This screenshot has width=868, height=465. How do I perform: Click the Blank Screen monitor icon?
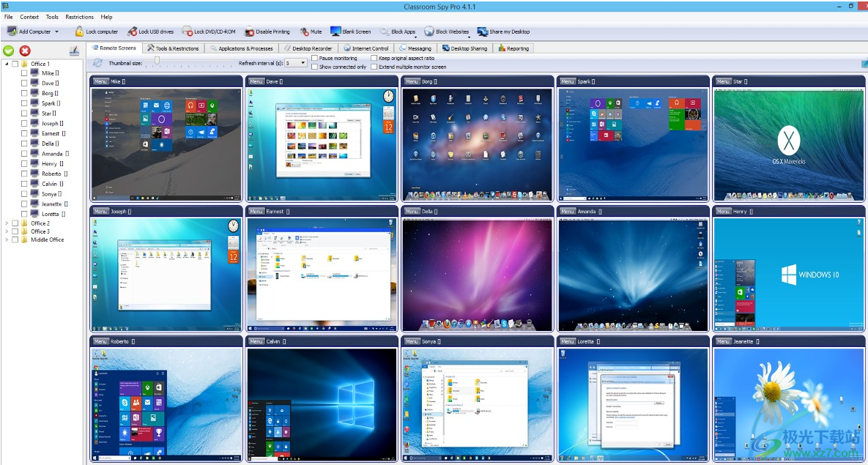[335, 31]
